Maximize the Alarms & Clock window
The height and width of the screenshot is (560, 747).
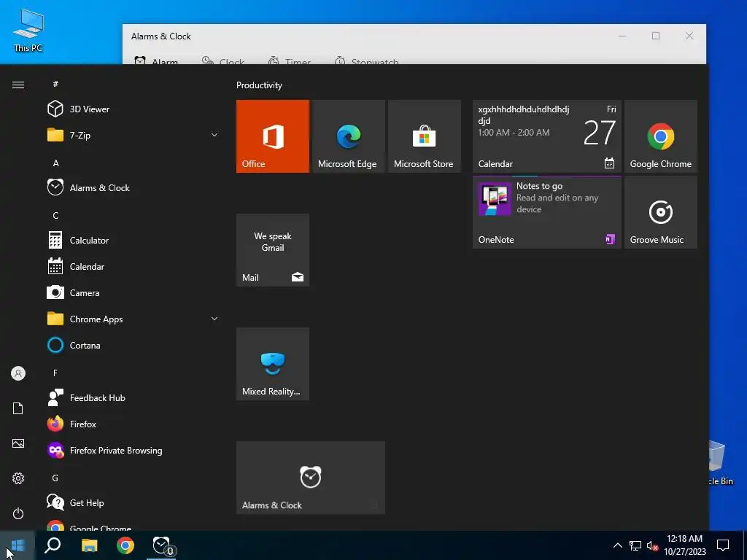pos(656,36)
